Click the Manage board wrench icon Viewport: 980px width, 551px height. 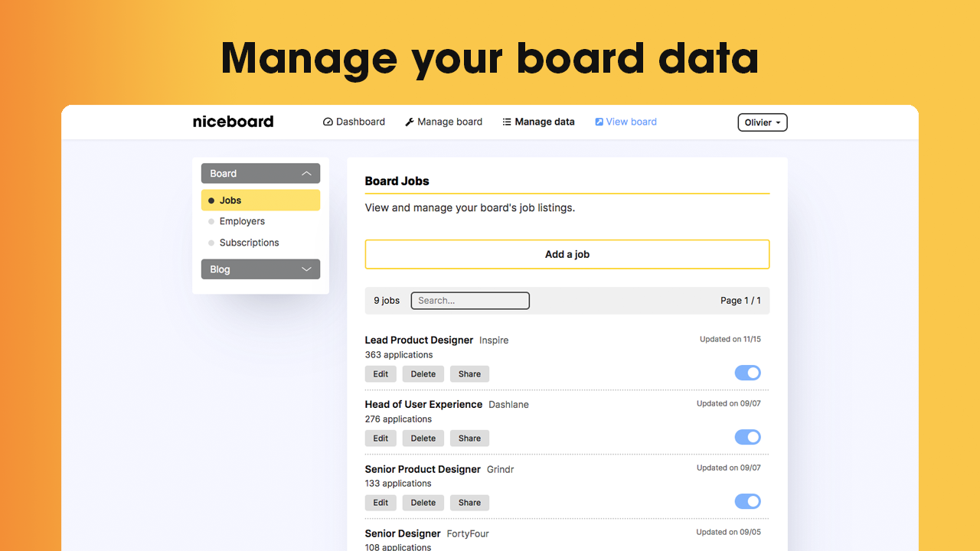tap(410, 122)
